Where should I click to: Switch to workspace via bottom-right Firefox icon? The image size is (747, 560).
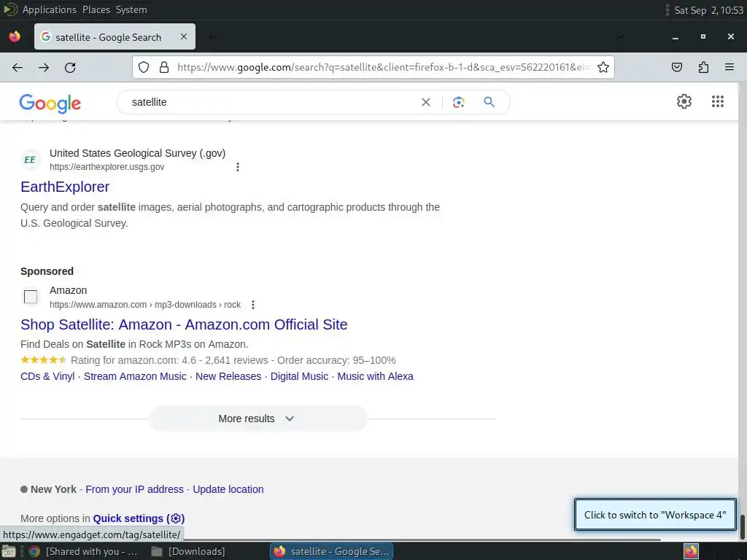click(691, 551)
